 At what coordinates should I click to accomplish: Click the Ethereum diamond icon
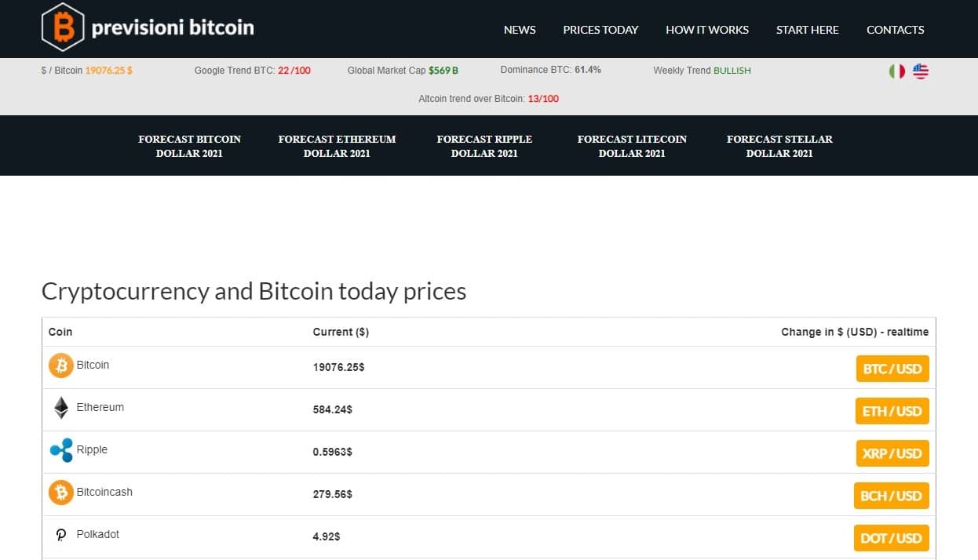[60, 408]
